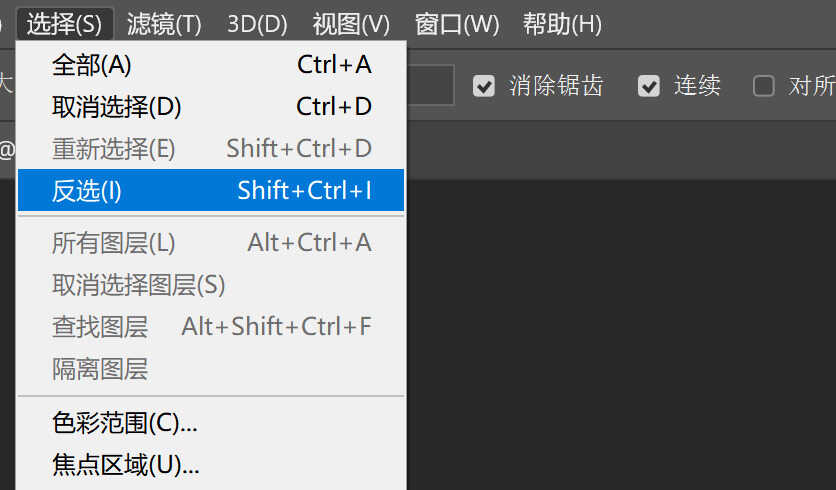Image resolution: width=836 pixels, height=490 pixels.
Task: Toggle the 消除锯齿 anti-alias checkbox
Action: tap(484, 86)
